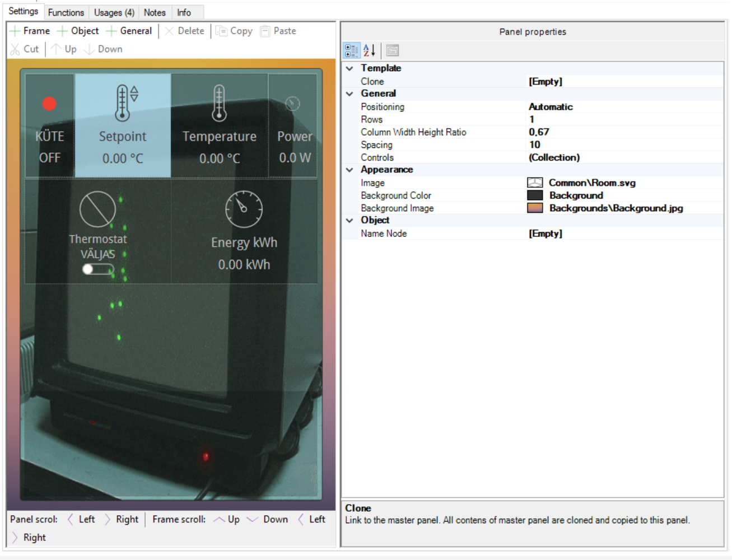Click the Paste toolbar button

[x=278, y=31]
